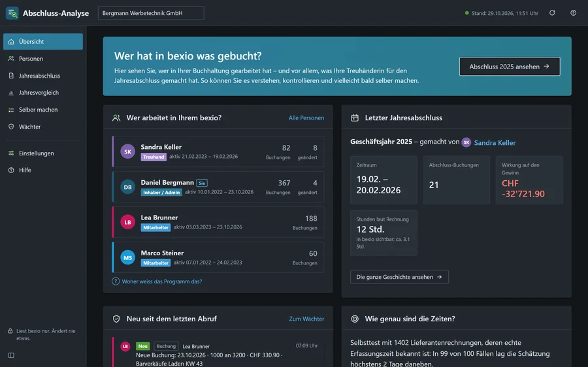Click Marco Steiner's MS avatar
This screenshot has width=588, height=367.
coord(127,257)
